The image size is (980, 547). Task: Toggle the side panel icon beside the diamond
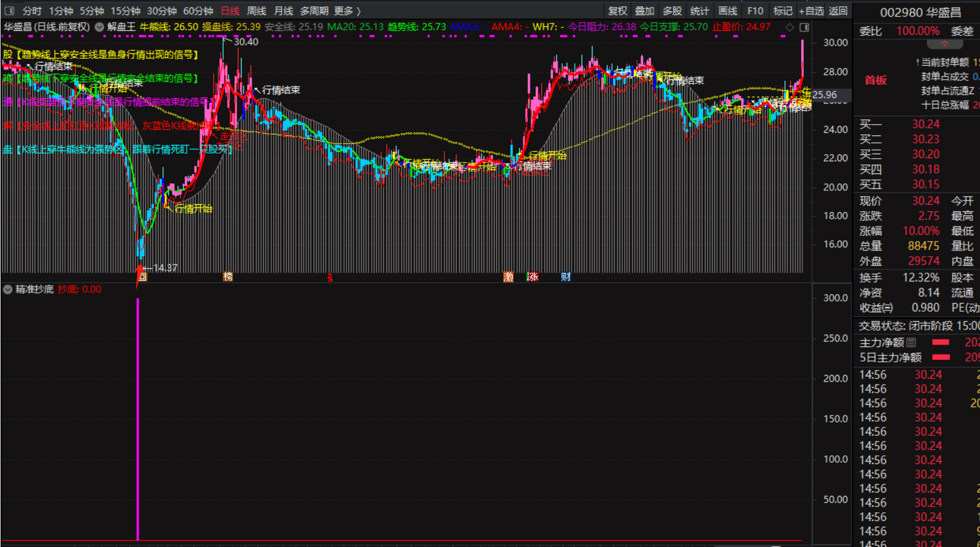tap(804, 27)
